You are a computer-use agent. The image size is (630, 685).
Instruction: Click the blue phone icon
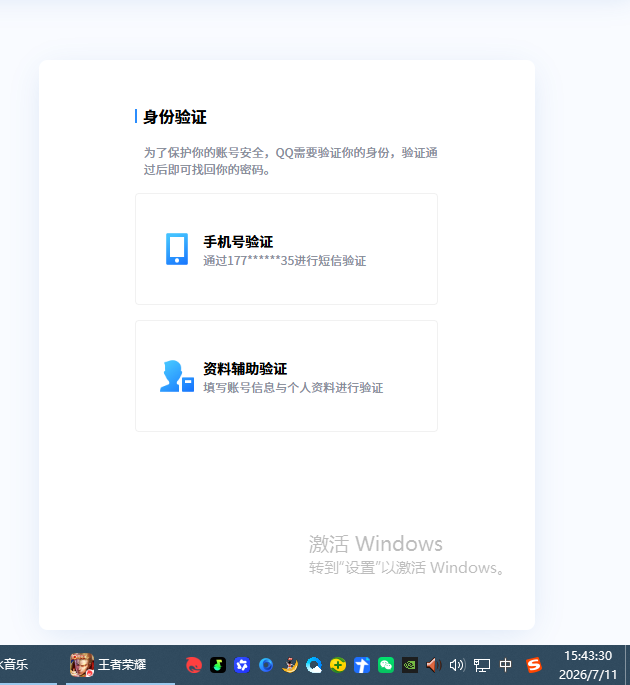177,249
